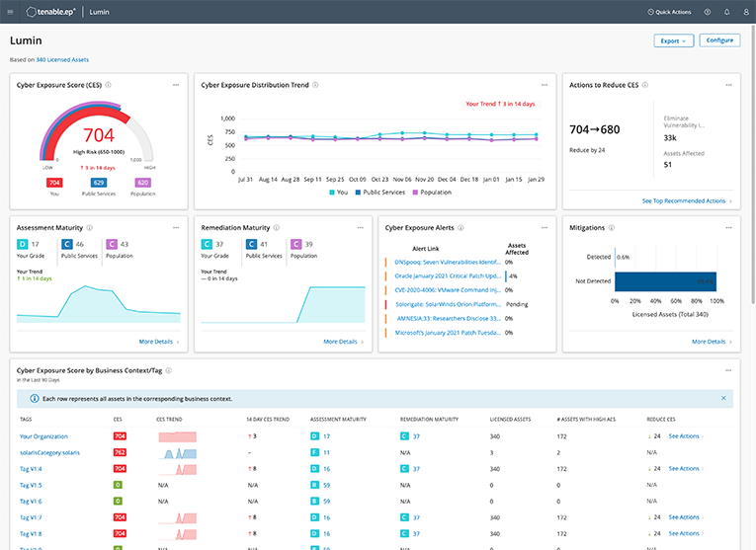This screenshot has width=756, height=550.
Task: Open the help icon in header
Action: 708,12
